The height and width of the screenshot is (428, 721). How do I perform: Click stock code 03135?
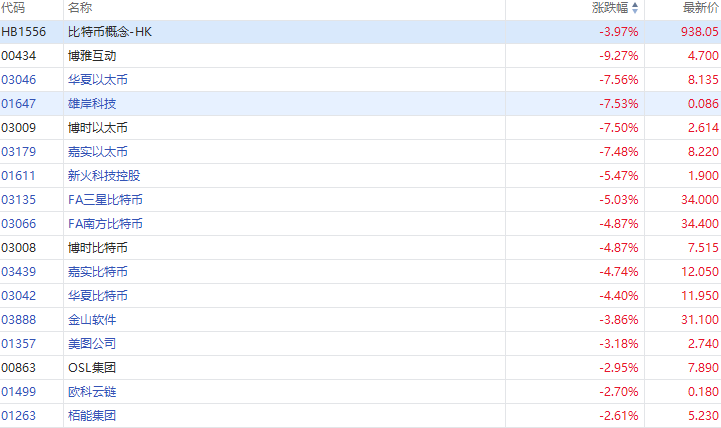tap(18, 200)
